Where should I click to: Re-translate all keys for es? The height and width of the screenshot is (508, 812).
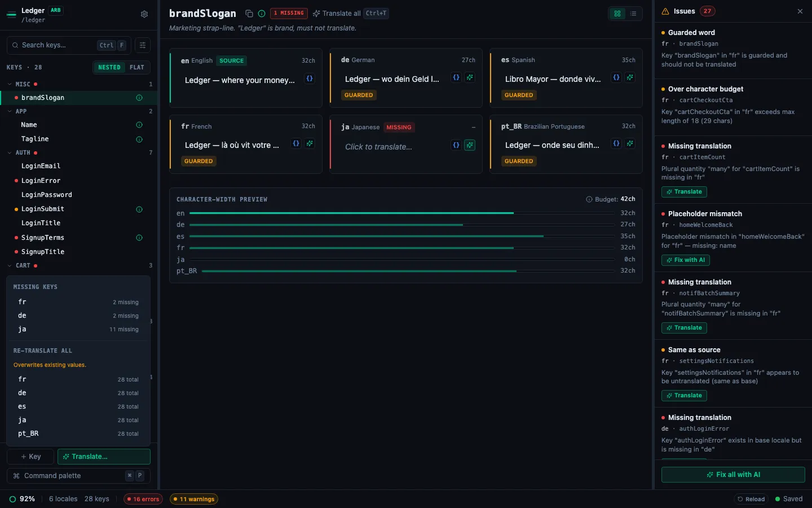point(78,406)
